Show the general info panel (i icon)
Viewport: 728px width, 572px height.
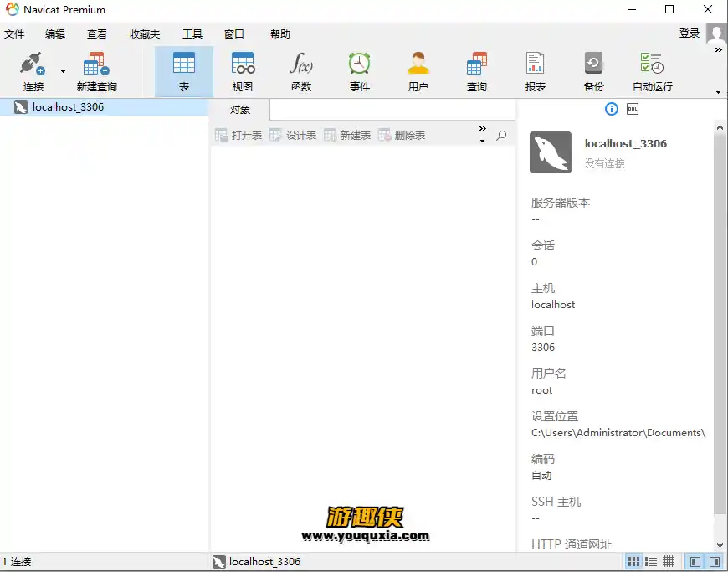coord(612,109)
